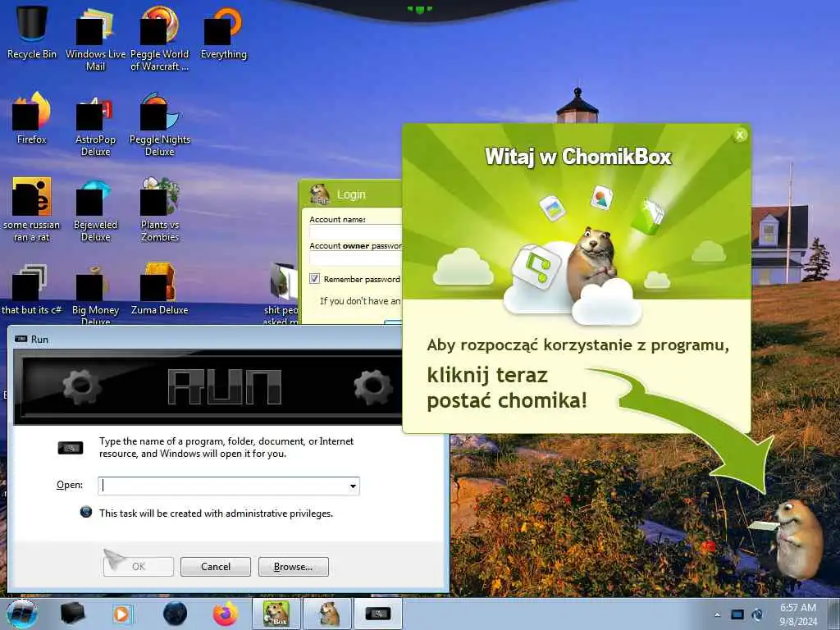Image resolution: width=840 pixels, height=630 pixels.
Task: Open Firefox from the taskbar
Action: (226, 614)
